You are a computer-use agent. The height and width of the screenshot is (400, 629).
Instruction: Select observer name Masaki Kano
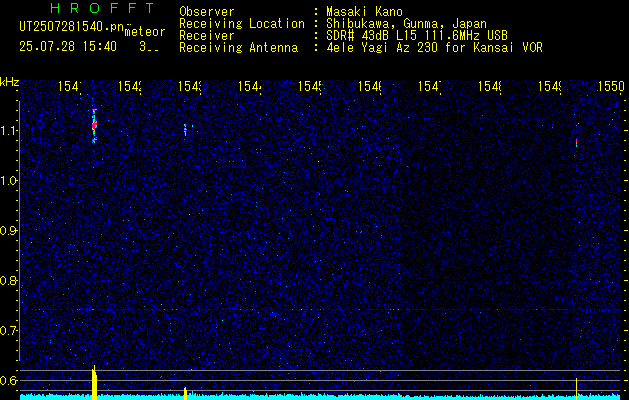(x=364, y=12)
